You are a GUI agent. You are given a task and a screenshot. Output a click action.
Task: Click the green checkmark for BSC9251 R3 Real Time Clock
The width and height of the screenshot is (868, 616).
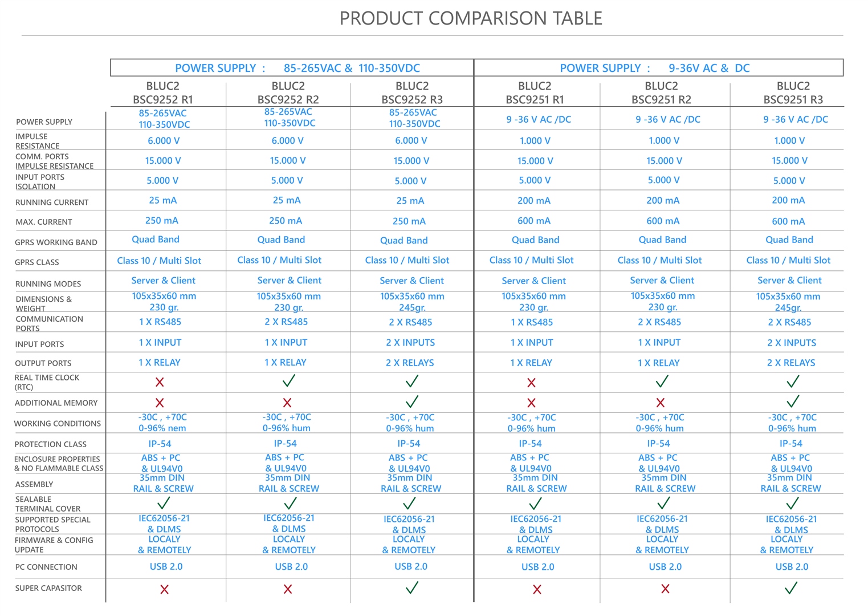pos(793,381)
